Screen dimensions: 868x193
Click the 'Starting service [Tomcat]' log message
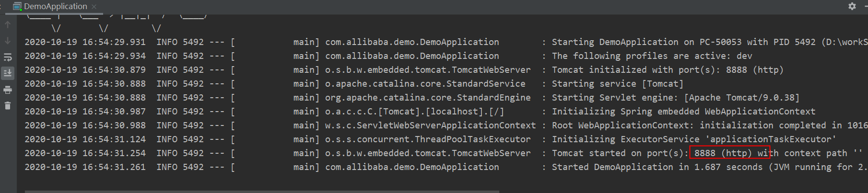coord(617,84)
